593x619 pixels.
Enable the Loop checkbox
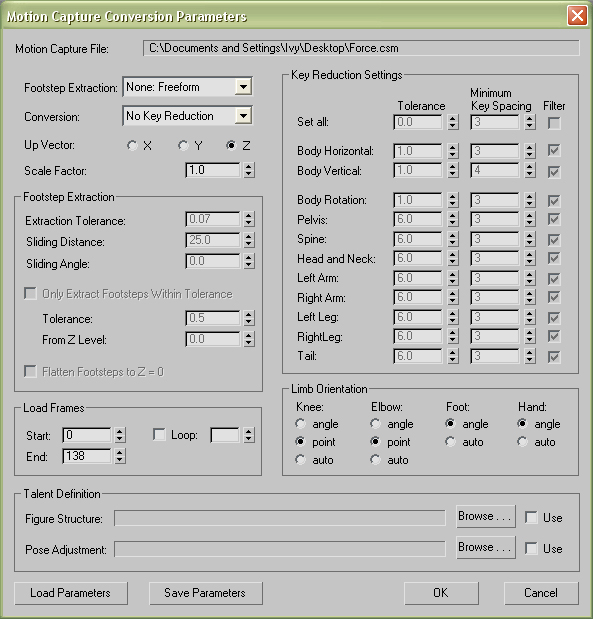coord(159,435)
